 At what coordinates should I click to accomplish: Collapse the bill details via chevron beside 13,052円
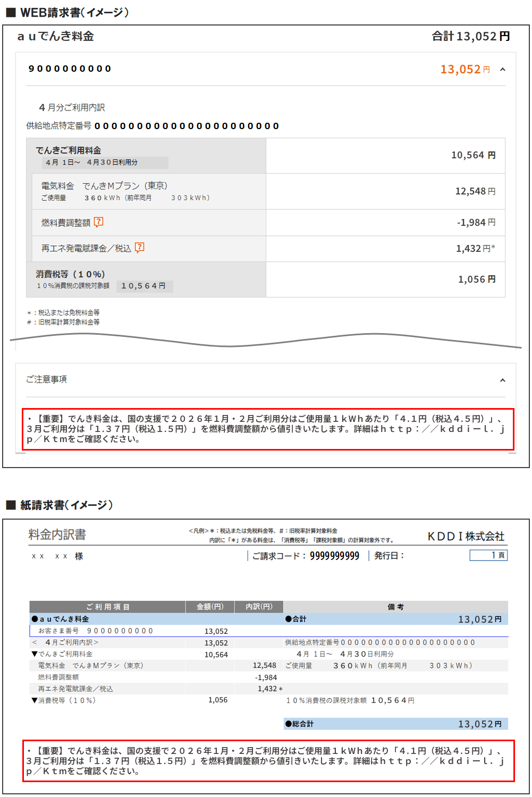tap(503, 70)
